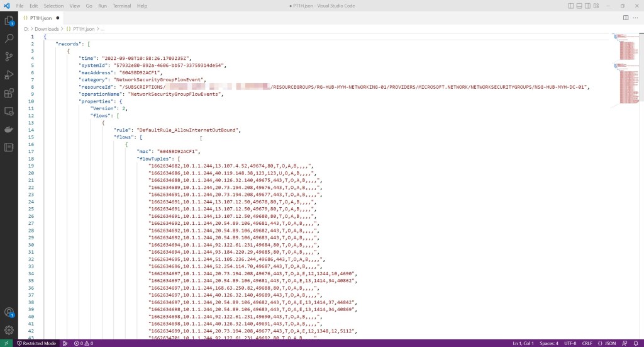Screen dimensions: 644x347
Task: Click the Accounts icon in activity bar
Action: [9, 312]
